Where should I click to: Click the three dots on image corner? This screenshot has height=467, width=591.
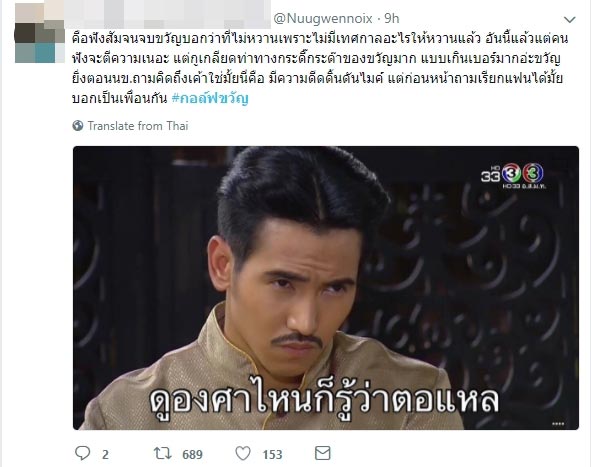pos(558,424)
